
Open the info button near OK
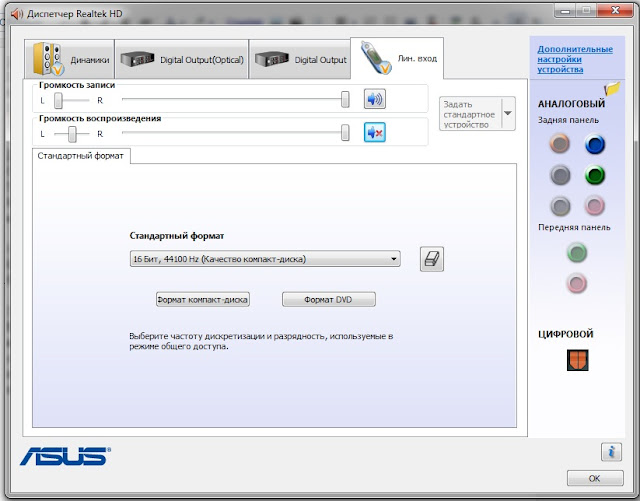point(611,452)
